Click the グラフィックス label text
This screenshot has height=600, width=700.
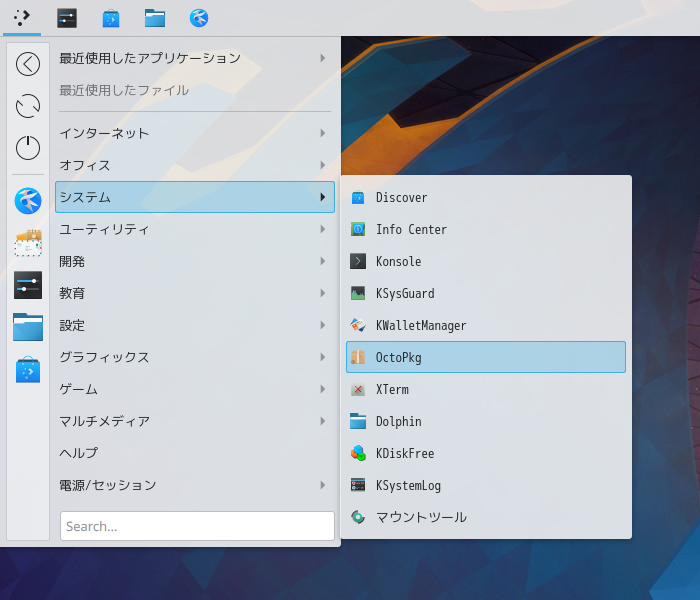pyautogui.click(x=104, y=357)
